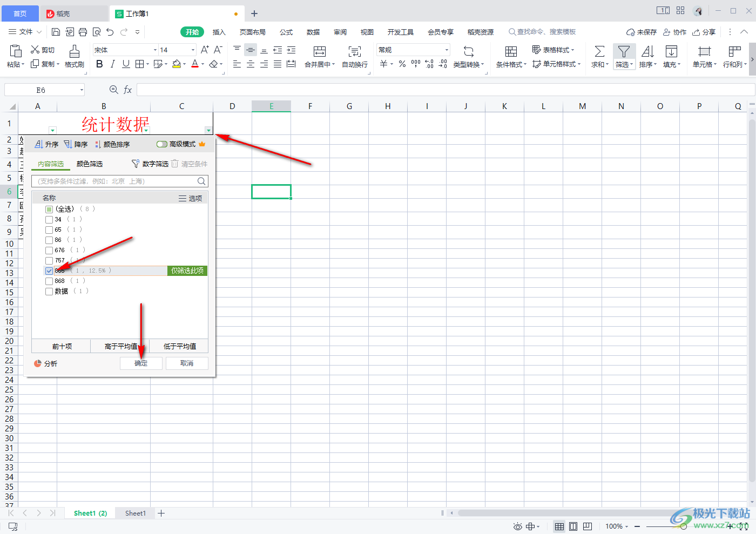The image size is (756, 534).
Task: Click Above Average (高于平均值) button
Action: (120, 346)
